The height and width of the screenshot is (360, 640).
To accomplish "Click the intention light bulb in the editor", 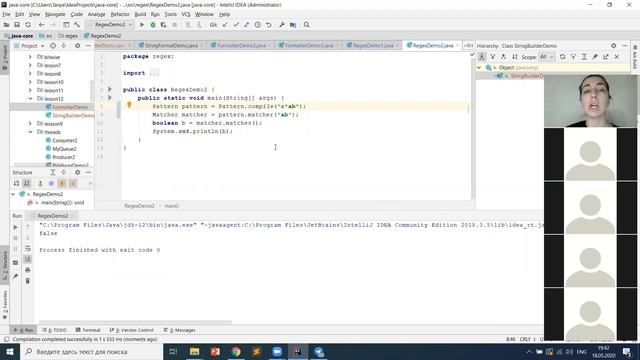I will point(129,105).
